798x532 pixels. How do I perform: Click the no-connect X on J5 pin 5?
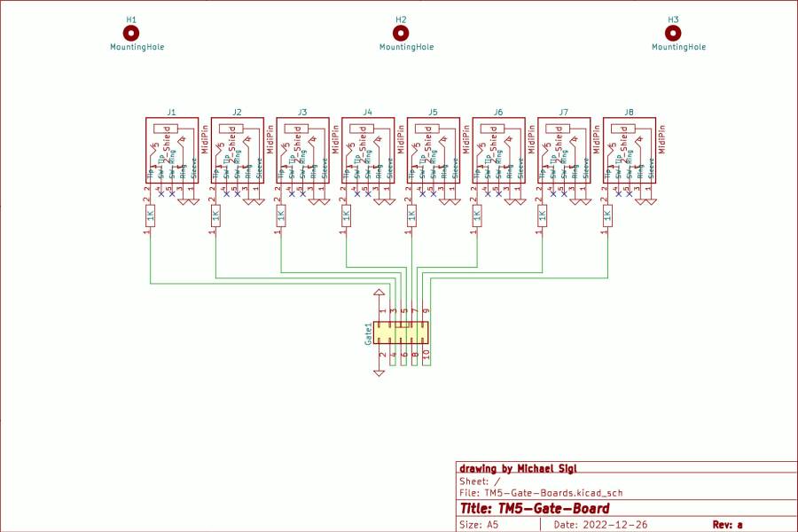[434, 193]
